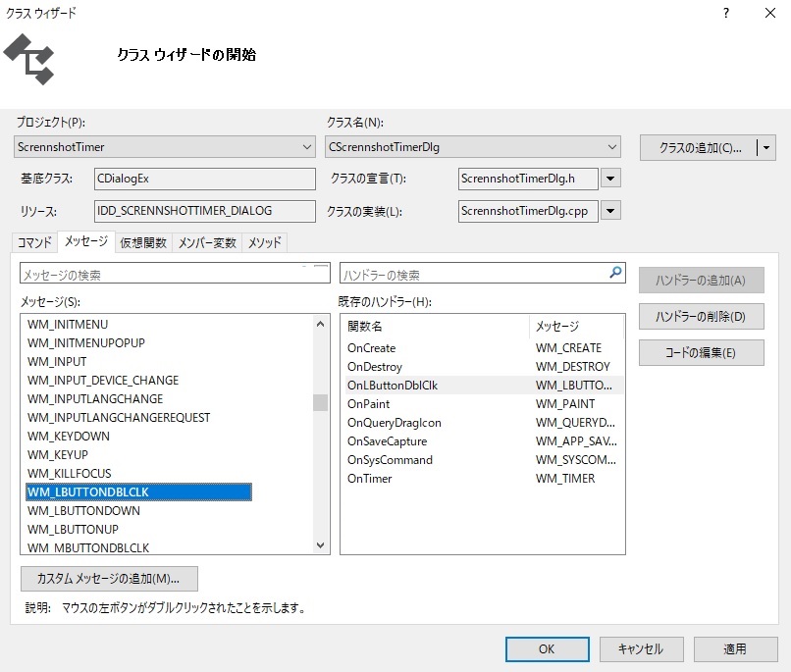
Task: Switch to the メンバー変数 tab
Action: [x=207, y=242]
